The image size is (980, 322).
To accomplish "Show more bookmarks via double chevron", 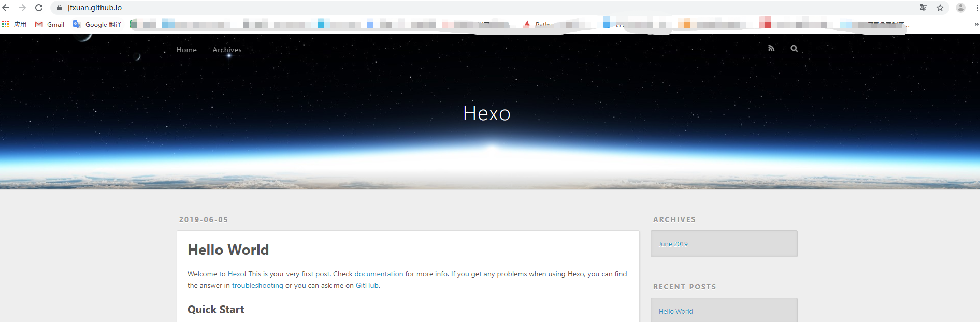I will point(976,24).
